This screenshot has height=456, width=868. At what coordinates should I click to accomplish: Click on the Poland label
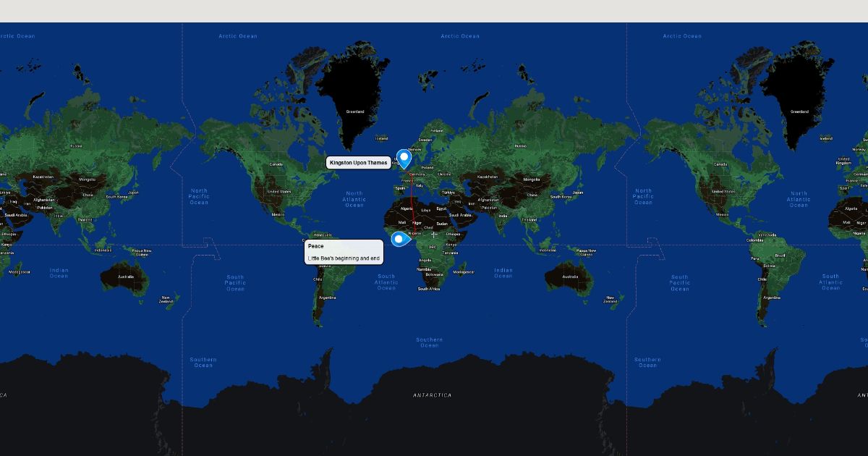427,166
